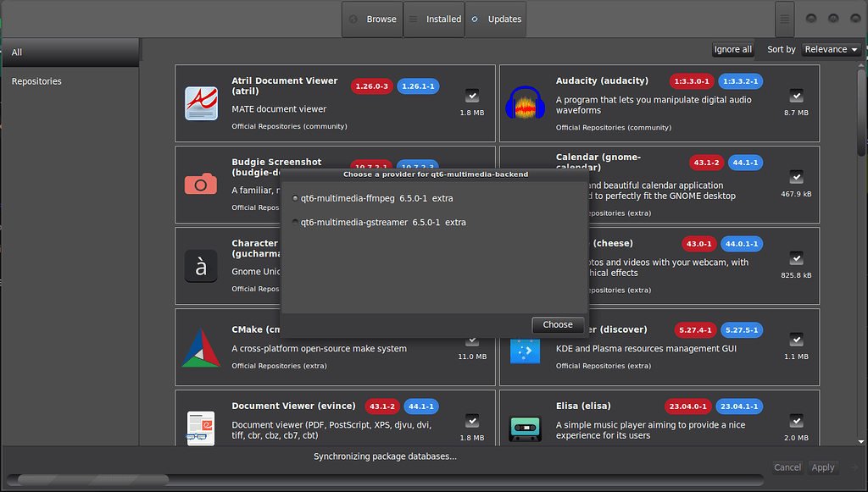Uncheck the Audacity update checkbox
The image size is (868, 492).
coord(796,96)
